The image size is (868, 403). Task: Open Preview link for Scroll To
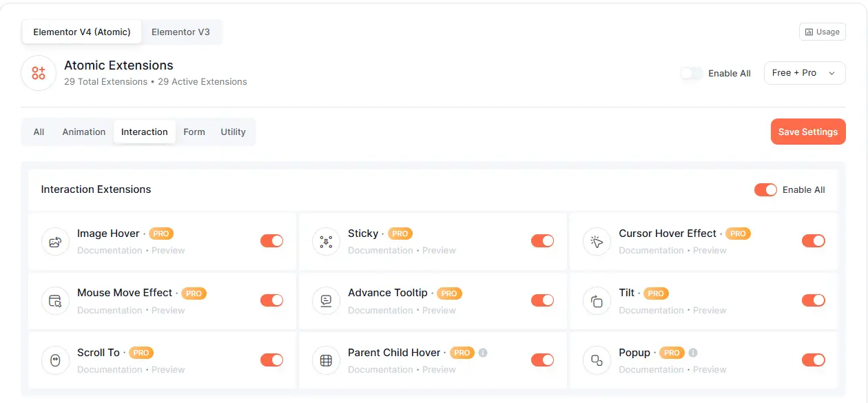(168, 369)
